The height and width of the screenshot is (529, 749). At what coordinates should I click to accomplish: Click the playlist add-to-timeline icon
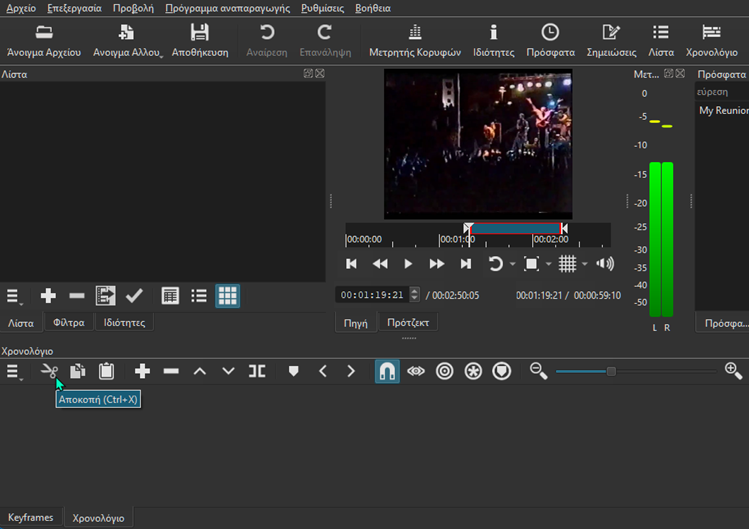pyautogui.click(x=106, y=296)
